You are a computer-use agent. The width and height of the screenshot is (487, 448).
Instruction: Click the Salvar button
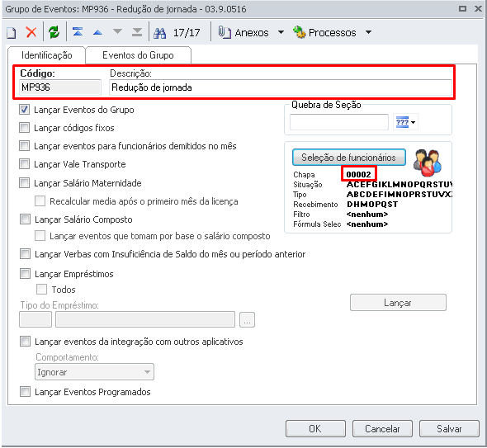(449, 429)
